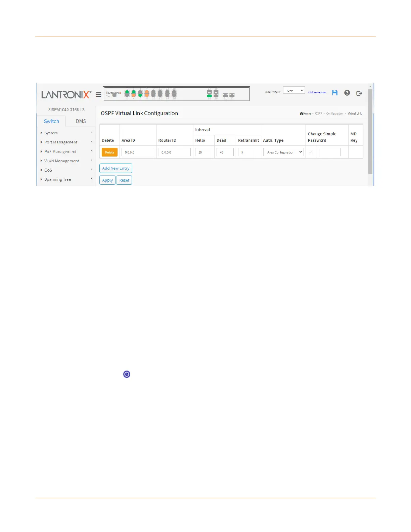Switch to the DMS tab

[81, 121]
